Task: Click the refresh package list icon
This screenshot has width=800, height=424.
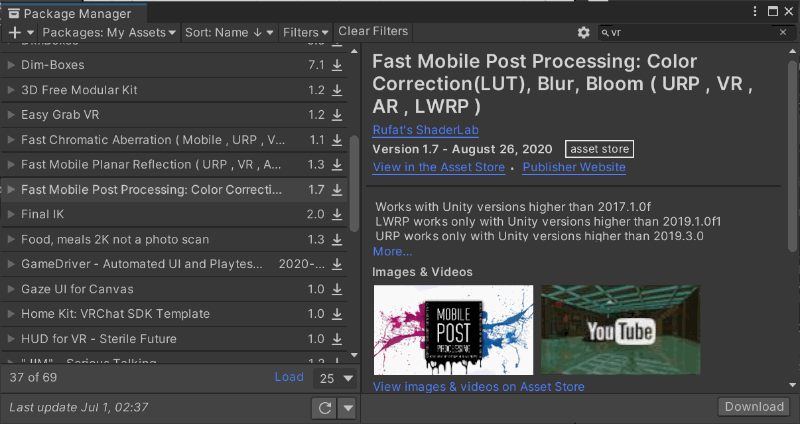Action: tap(324, 408)
